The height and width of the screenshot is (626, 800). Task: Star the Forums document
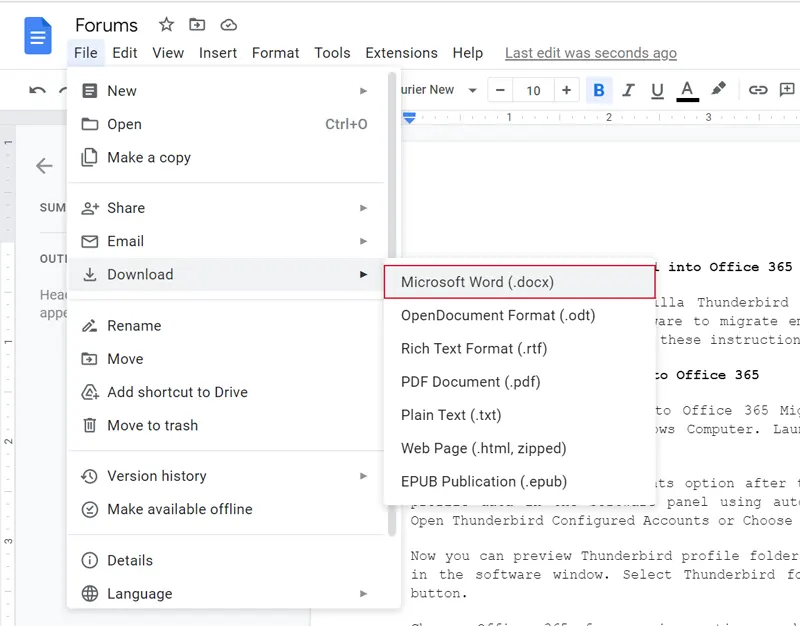coord(166,25)
